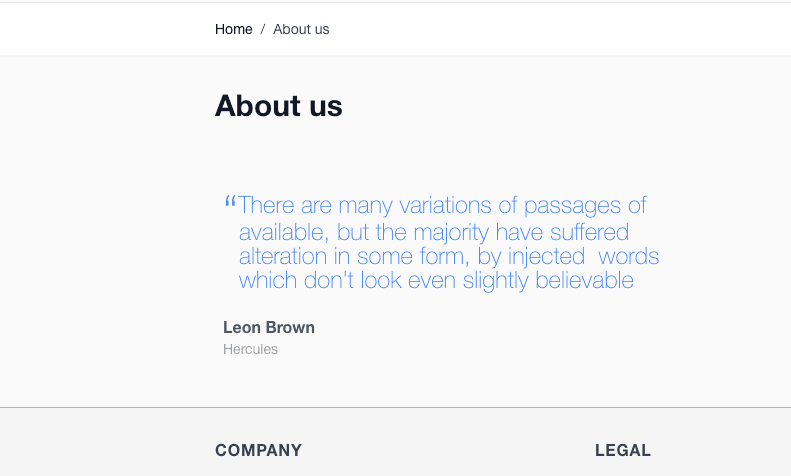Click the COMPANY footer heading
The image size is (791, 476).
click(x=258, y=450)
